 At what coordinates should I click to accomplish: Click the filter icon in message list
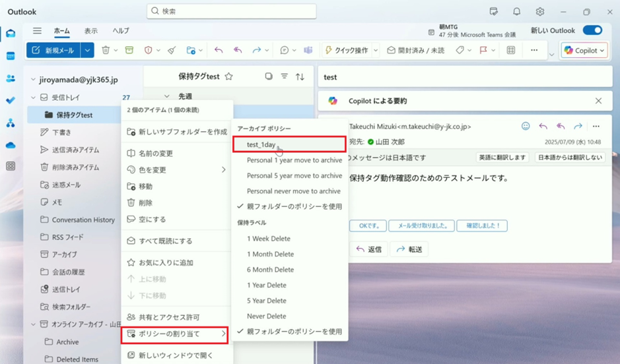click(x=285, y=76)
